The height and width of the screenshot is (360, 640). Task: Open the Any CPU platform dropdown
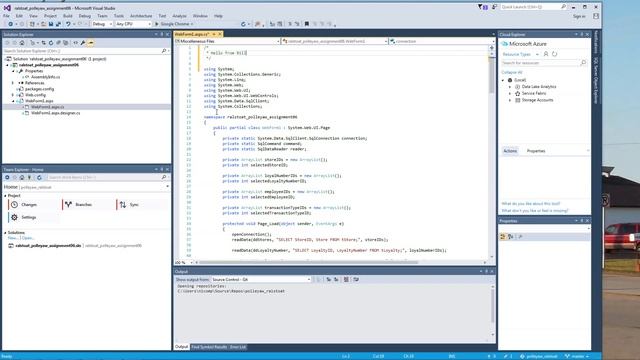(133, 24)
